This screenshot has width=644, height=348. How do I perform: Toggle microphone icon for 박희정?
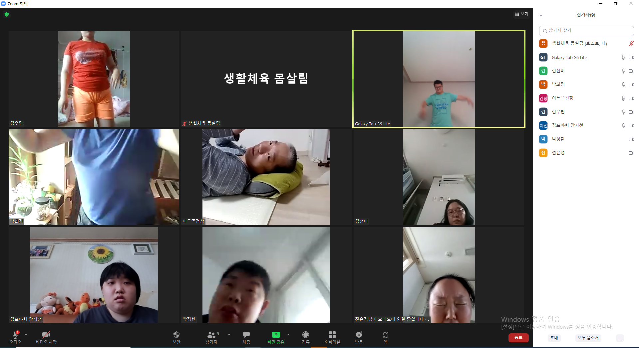(623, 85)
